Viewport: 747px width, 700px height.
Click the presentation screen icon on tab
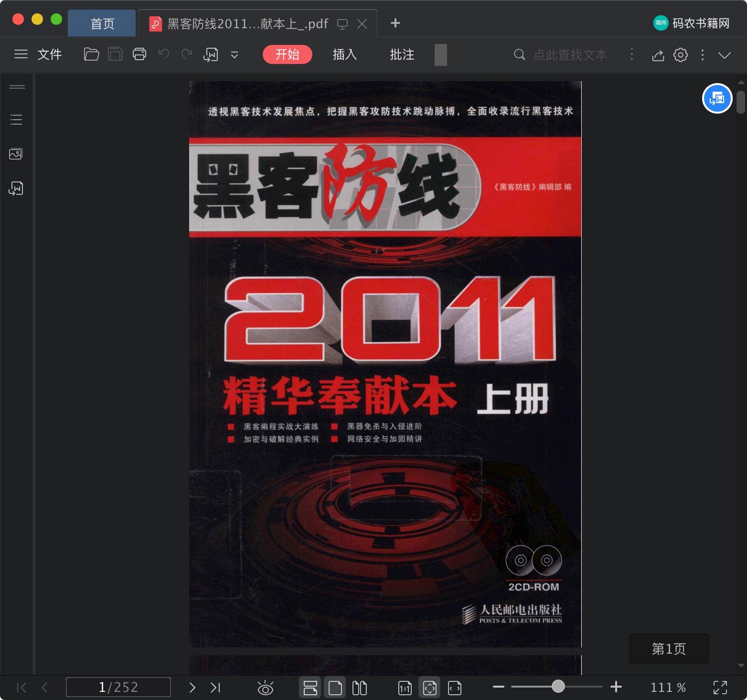point(342,24)
